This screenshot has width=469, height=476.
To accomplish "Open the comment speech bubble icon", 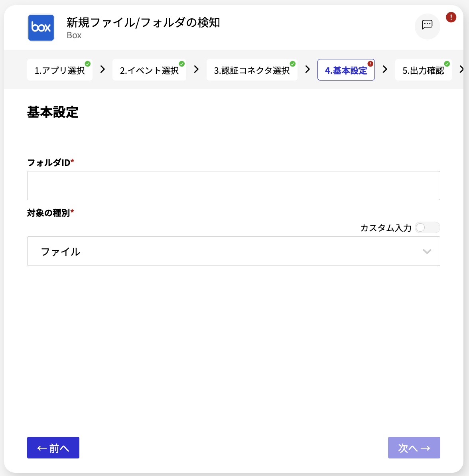I will pos(427,26).
